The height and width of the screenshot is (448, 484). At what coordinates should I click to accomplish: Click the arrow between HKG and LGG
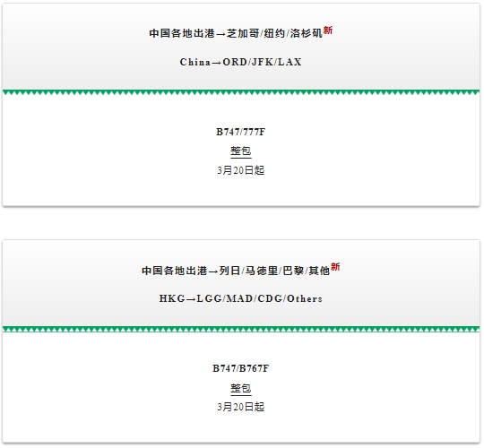click(x=191, y=299)
